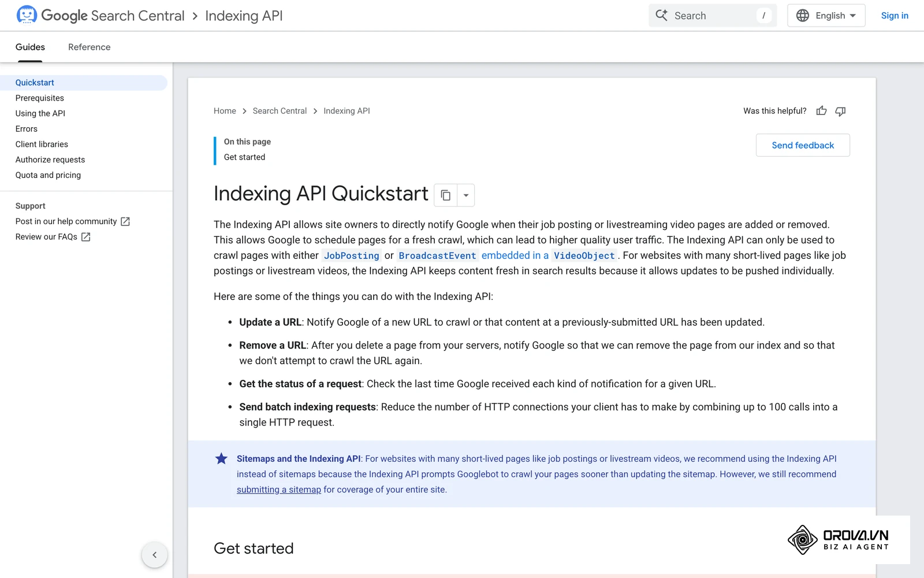Click 'Get the status of a request' text

point(300,384)
